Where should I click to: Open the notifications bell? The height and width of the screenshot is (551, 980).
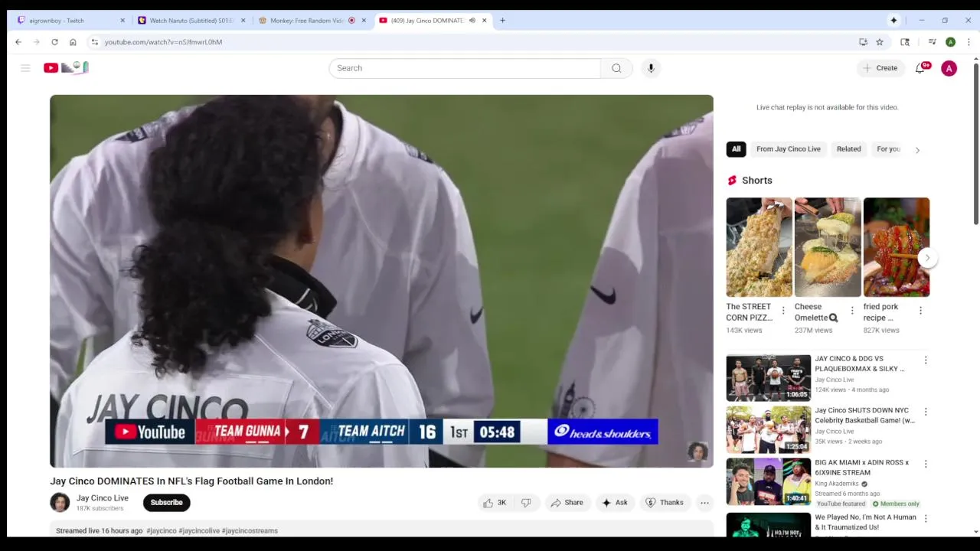click(x=920, y=68)
